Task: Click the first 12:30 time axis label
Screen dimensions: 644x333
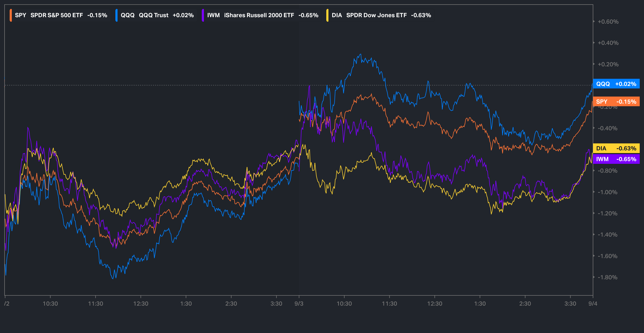Action: tap(141, 304)
